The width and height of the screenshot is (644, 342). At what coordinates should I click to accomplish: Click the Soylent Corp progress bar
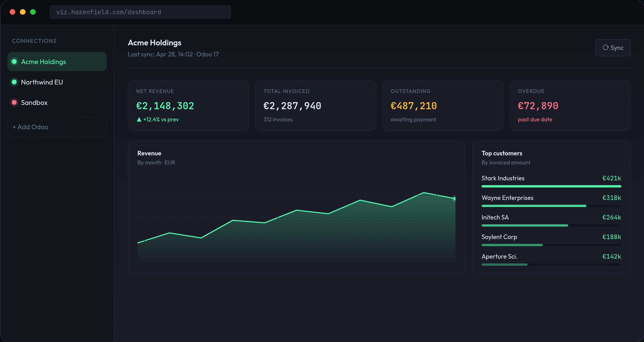[x=551, y=245]
